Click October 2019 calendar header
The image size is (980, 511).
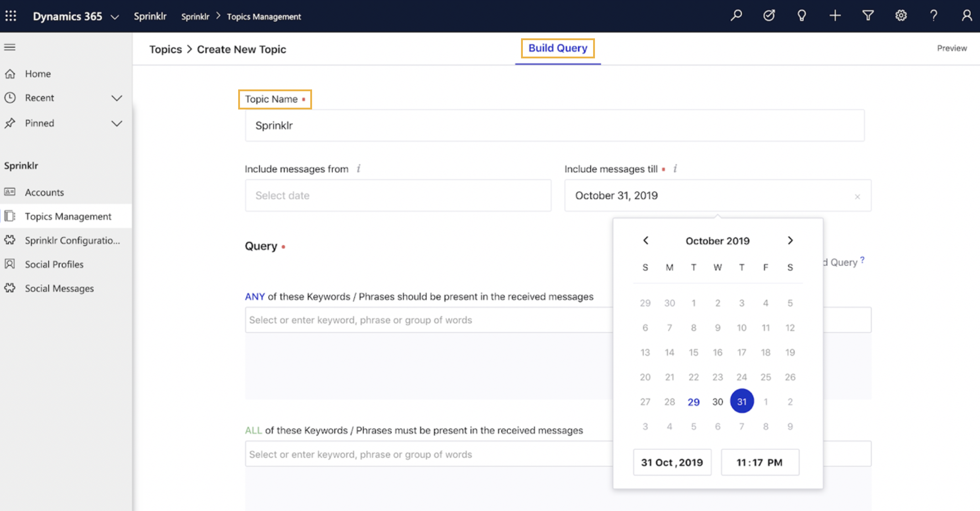[717, 241]
